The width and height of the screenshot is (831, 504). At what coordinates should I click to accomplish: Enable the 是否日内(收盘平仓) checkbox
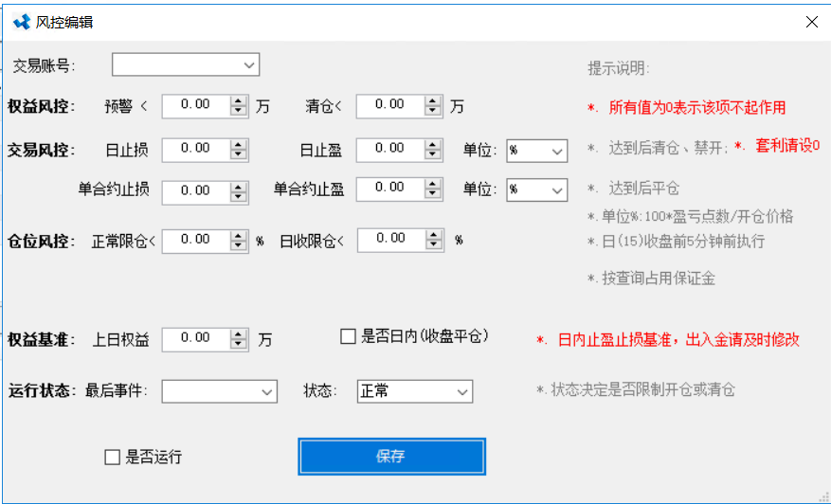[x=348, y=336]
